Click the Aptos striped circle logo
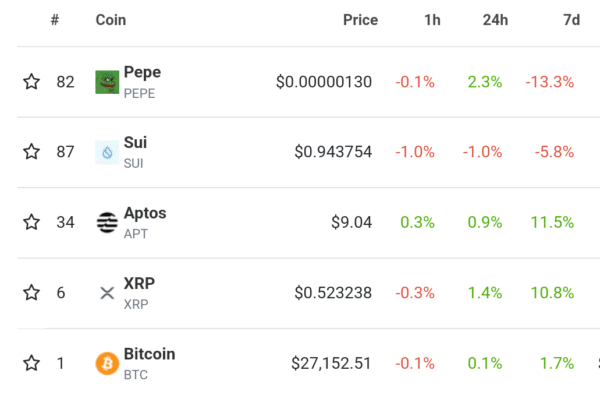 point(107,222)
